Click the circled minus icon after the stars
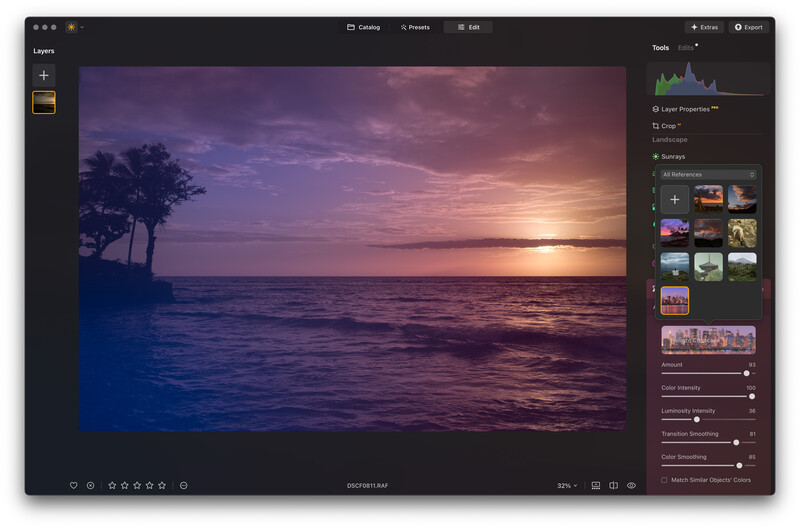The height and width of the screenshot is (528, 800). (184, 485)
